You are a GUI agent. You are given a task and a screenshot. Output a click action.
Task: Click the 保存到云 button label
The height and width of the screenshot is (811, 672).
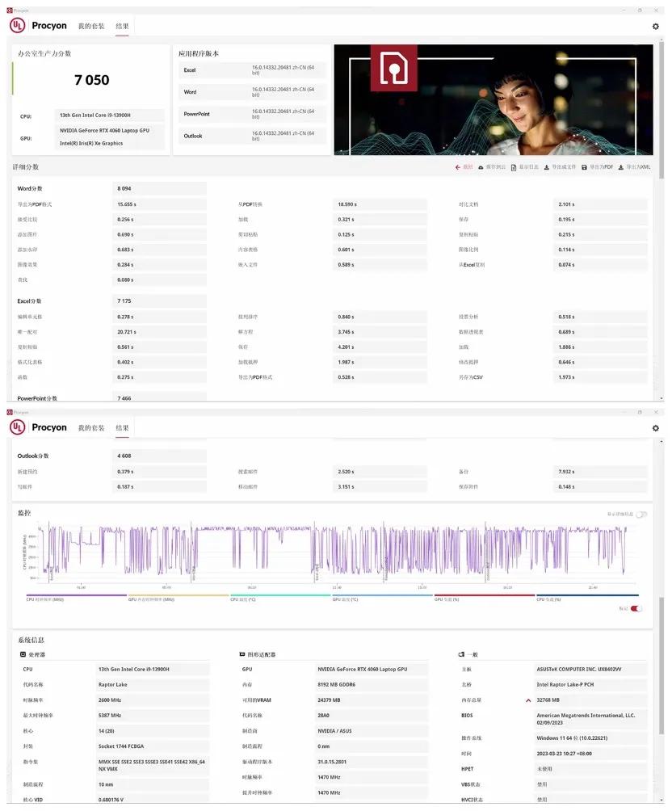click(496, 167)
